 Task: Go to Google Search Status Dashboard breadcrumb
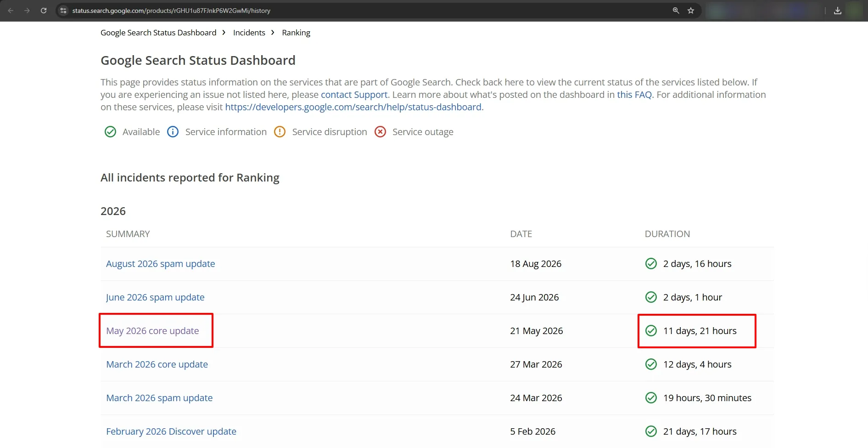pos(158,33)
